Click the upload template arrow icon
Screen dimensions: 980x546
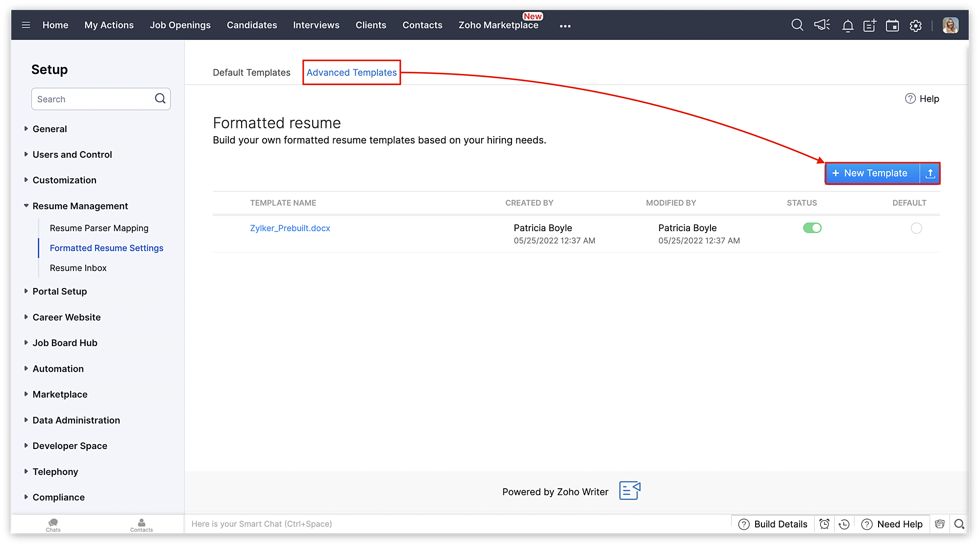pos(930,173)
